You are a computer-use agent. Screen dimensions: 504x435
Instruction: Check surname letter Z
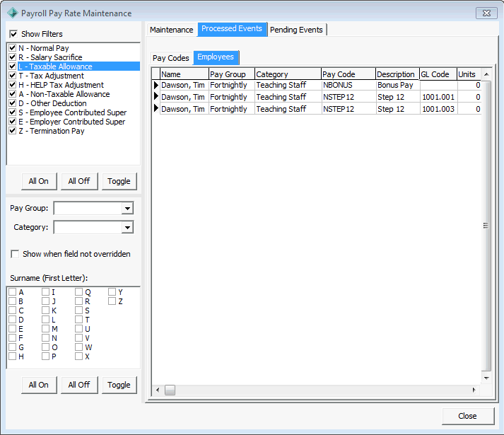point(112,301)
